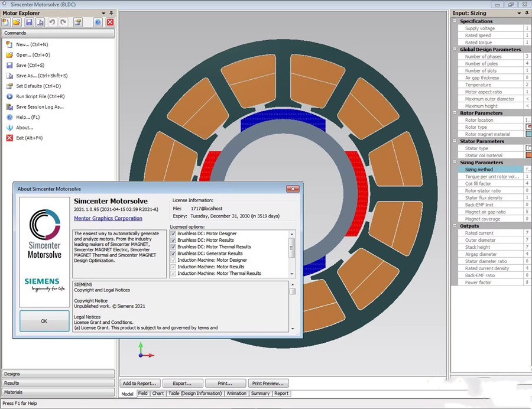Screen dimensions: 532x409
Task: Click the Rotor type icon value
Action: coord(528,127)
